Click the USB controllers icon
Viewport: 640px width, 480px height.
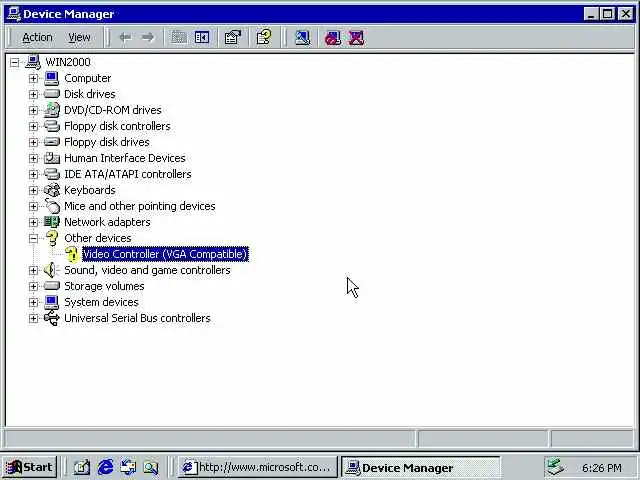tap(52, 318)
